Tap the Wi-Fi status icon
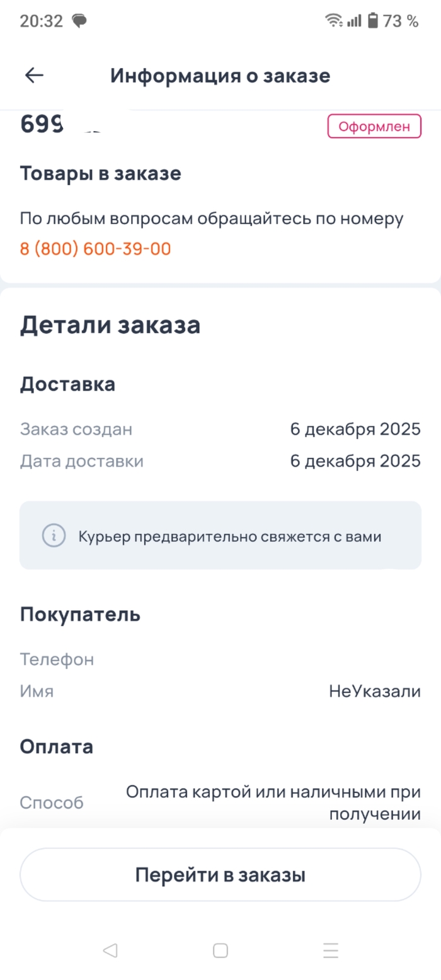Screen dimensions: 441x980 pos(333,21)
